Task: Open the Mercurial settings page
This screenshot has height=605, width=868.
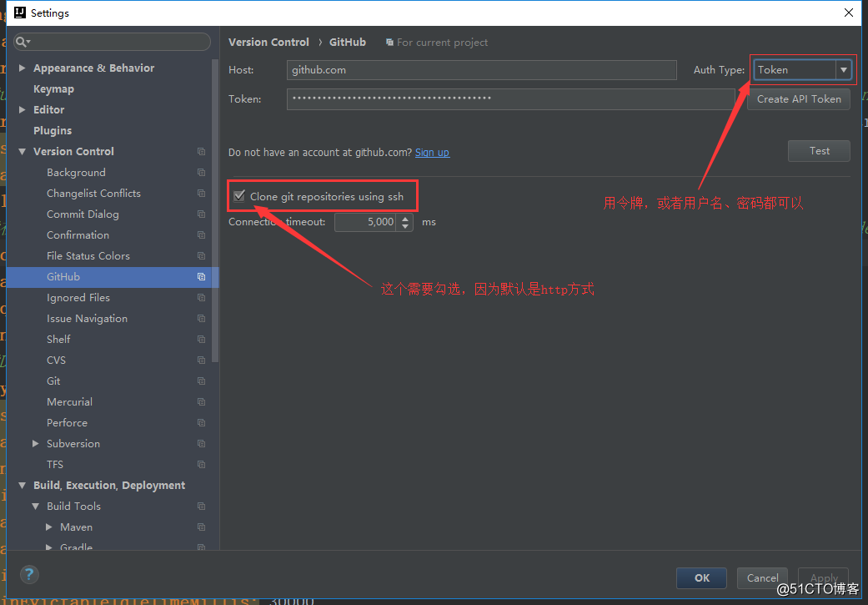Action: pyautogui.click(x=70, y=402)
